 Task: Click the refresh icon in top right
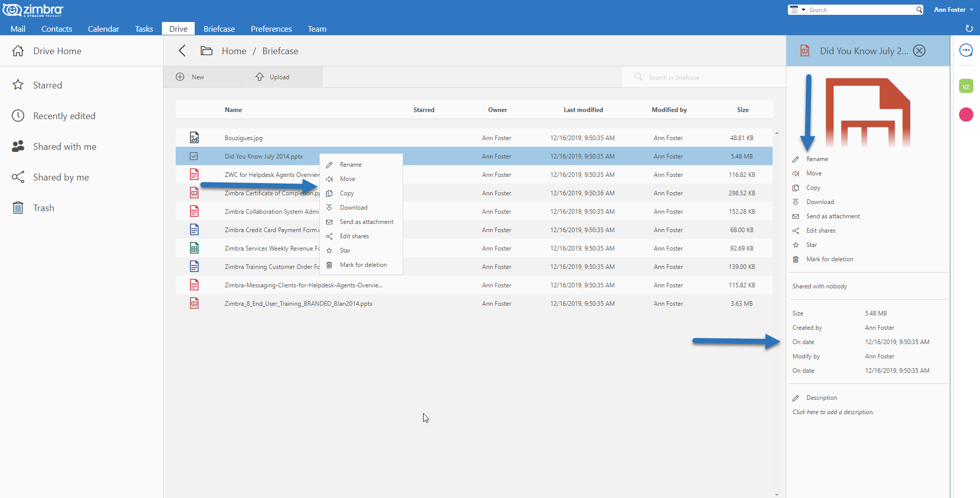click(x=969, y=29)
